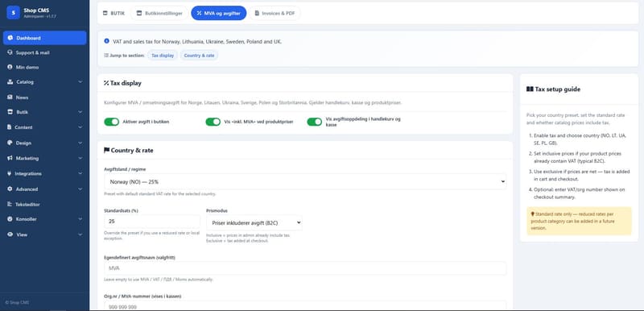Toggle Vis avgiftsoppdeling i handlekurv switch

[315, 122]
